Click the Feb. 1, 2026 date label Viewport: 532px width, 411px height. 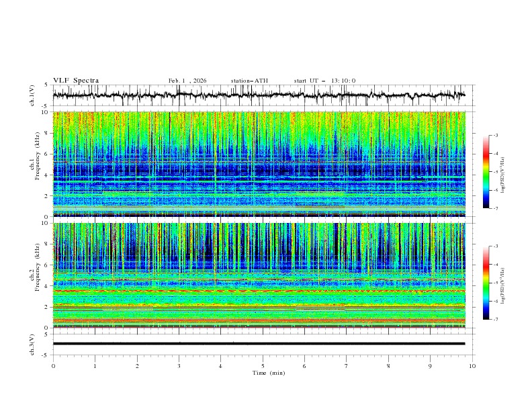[187, 81]
